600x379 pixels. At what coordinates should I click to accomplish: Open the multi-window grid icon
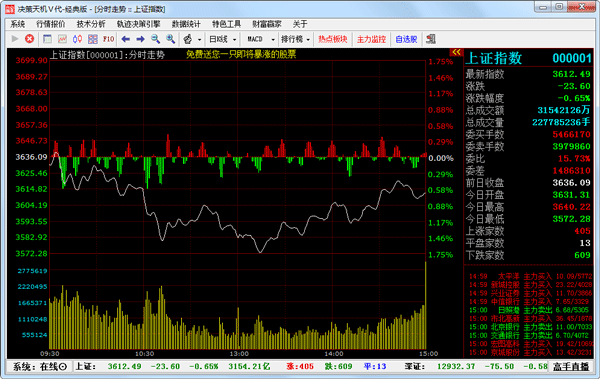tap(93, 39)
